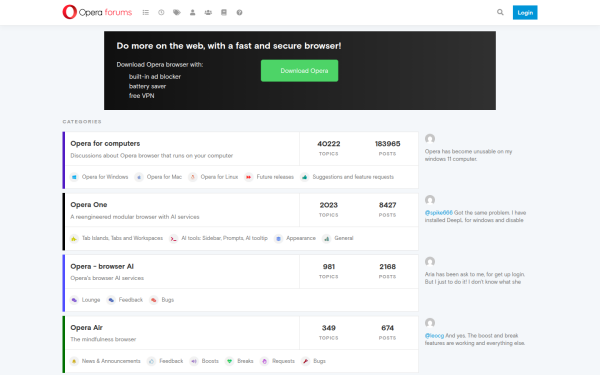Click the 674 posts count

pyautogui.click(x=387, y=328)
